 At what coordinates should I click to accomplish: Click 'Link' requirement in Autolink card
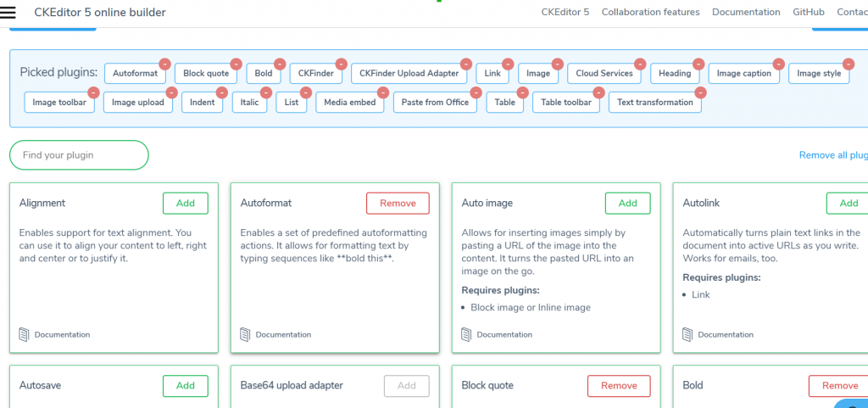point(701,294)
